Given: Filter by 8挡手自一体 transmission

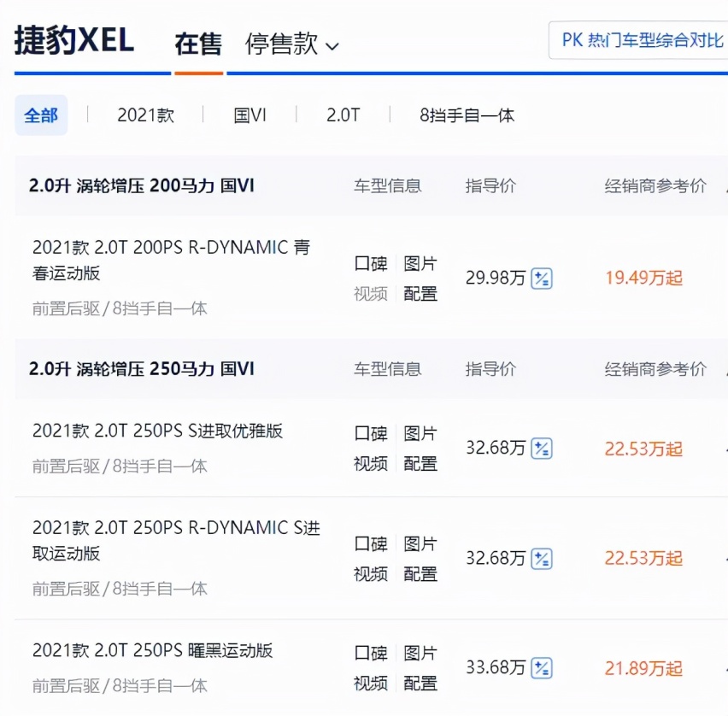Looking at the screenshot, I should tap(467, 115).
